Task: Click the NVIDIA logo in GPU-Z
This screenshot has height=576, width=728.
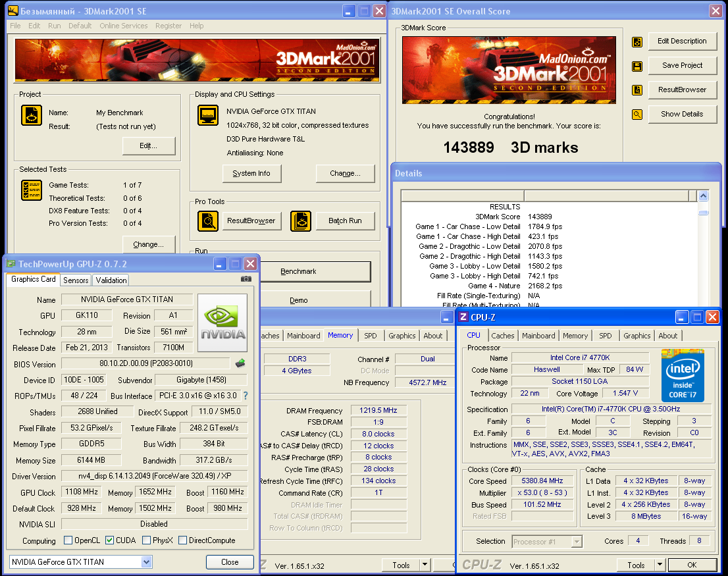Action: coord(223,323)
